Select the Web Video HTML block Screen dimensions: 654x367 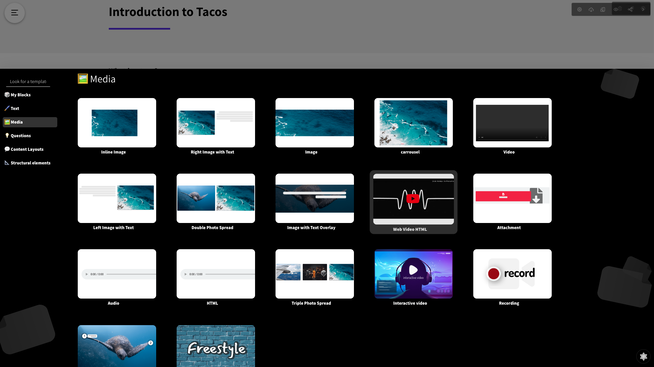coord(413,202)
